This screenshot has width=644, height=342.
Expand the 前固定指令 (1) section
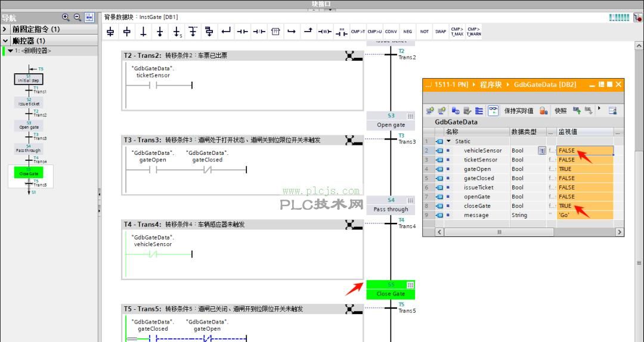click(5, 29)
